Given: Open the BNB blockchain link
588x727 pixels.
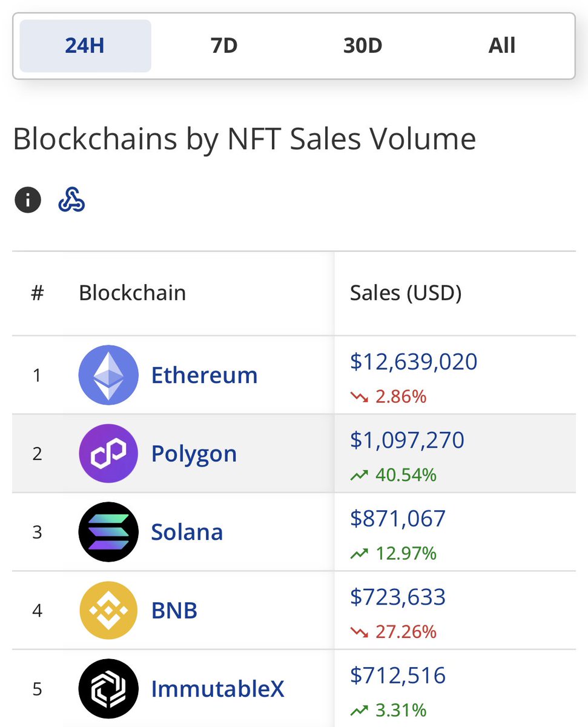Looking at the screenshot, I should pyautogui.click(x=174, y=611).
